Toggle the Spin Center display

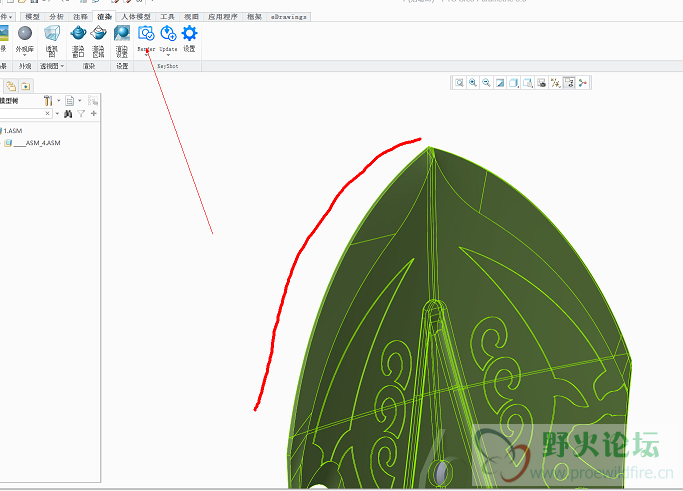pyautogui.click(x=583, y=83)
